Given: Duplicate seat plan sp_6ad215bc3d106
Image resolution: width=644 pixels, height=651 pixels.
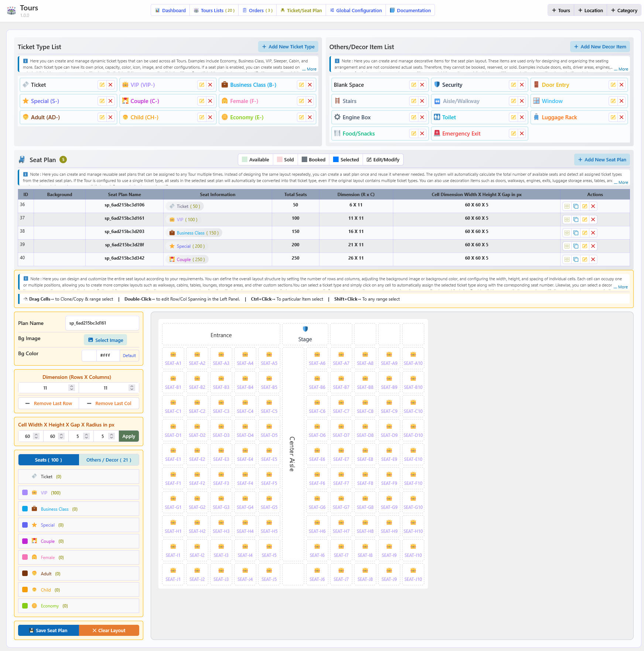Looking at the screenshot, I should point(576,206).
